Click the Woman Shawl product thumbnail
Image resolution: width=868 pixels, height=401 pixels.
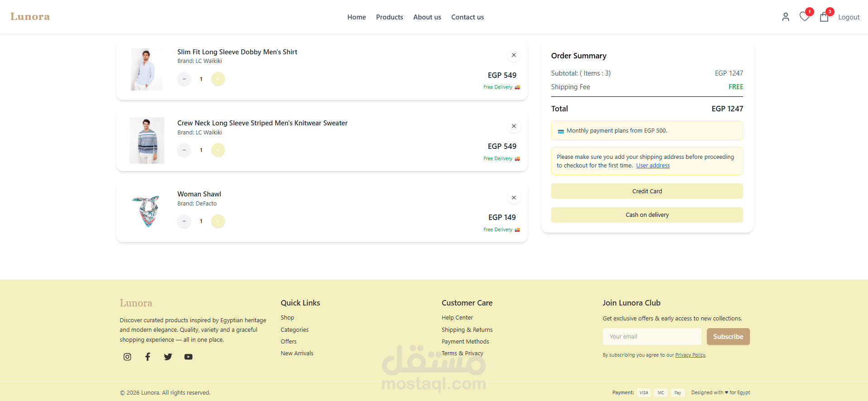tap(146, 211)
